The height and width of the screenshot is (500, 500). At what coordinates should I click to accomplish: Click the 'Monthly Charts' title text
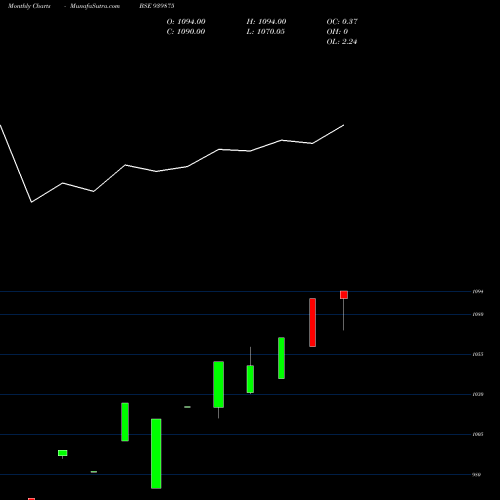[29, 6]
